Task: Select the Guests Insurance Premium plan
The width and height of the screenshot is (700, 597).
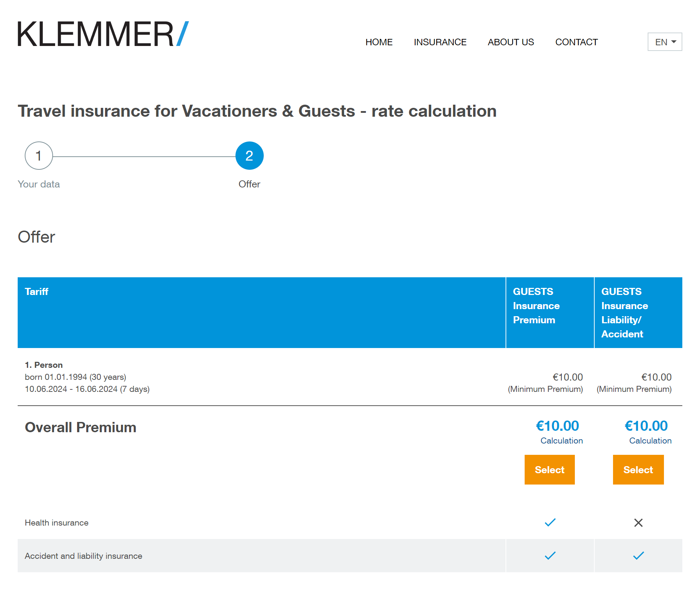Action: (550, 469)
